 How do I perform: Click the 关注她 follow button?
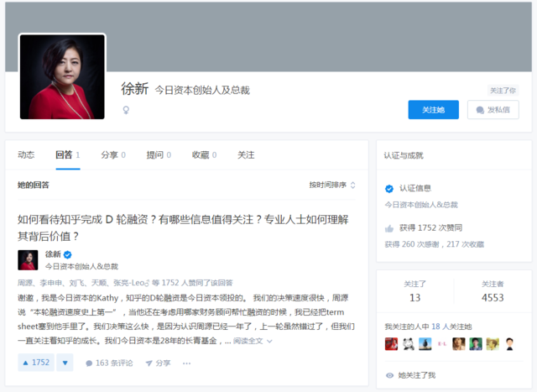coord(433,110)
